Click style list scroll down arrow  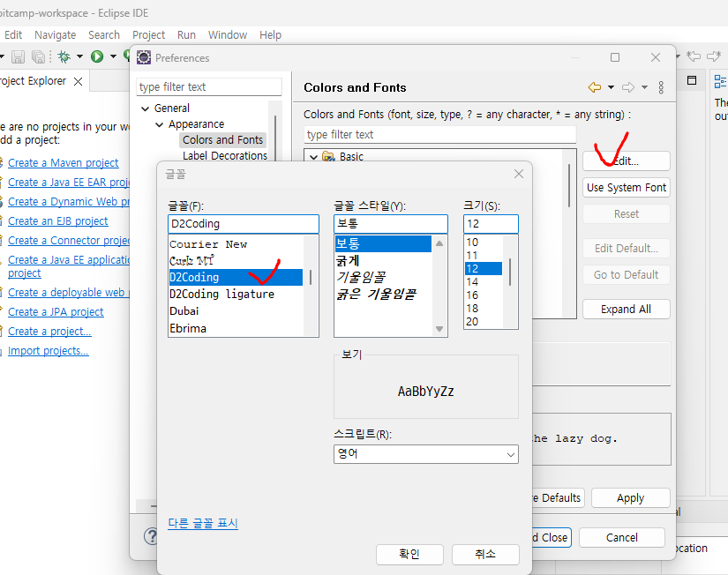pyautogui.click(x=439, y=329)
